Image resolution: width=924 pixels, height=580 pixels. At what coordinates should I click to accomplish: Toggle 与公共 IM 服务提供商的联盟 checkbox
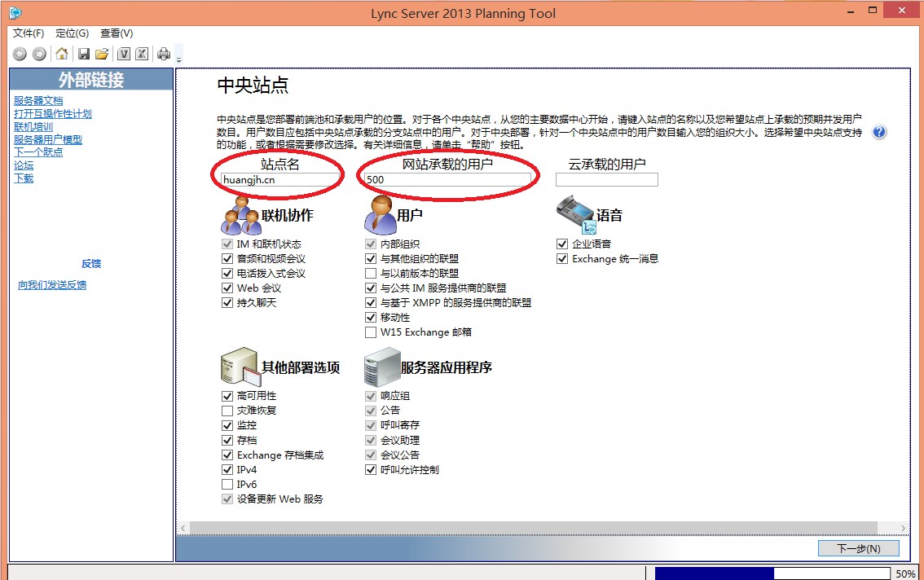click(x=371, y=288)
